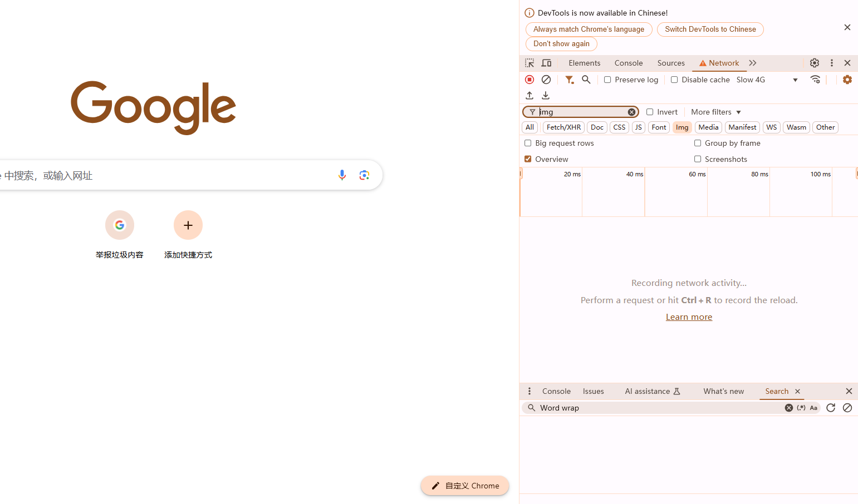Clear the img filter text

tap(631, 112)
